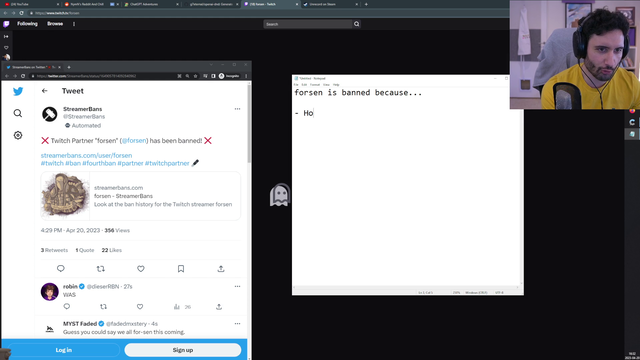Bookmark the StreamerBans tweet
640x360 pixels.
coord(181,269)
